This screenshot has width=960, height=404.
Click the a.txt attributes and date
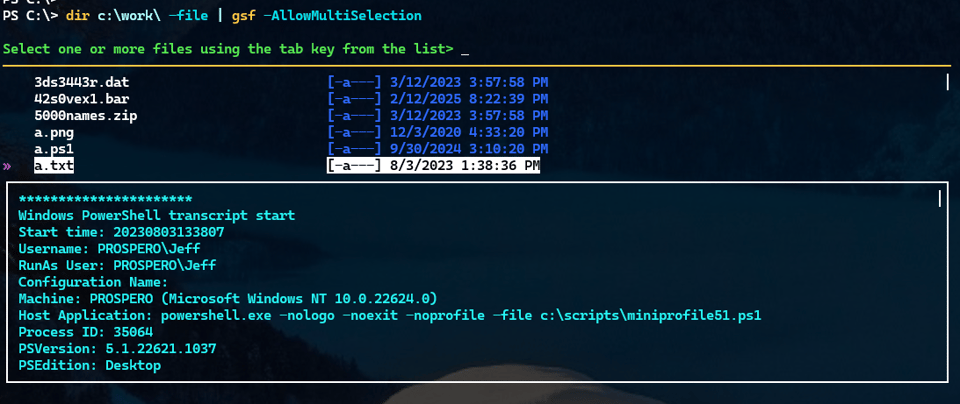433,166
